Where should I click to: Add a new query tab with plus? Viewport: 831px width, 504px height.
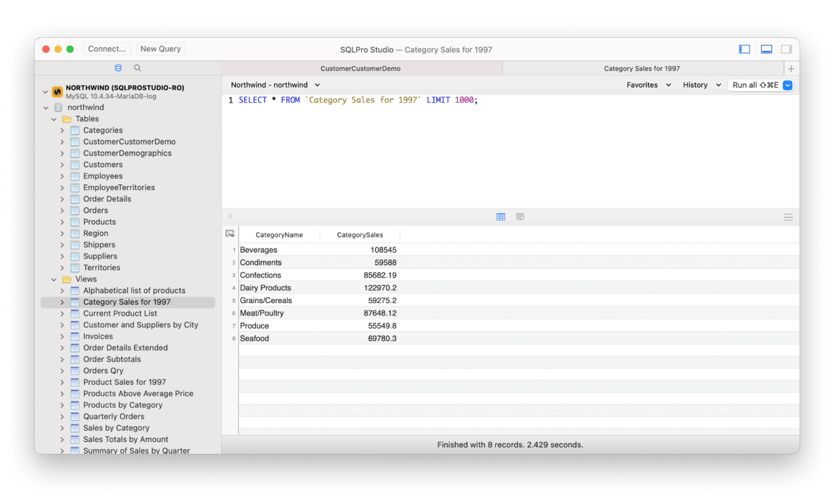(791, 69)
